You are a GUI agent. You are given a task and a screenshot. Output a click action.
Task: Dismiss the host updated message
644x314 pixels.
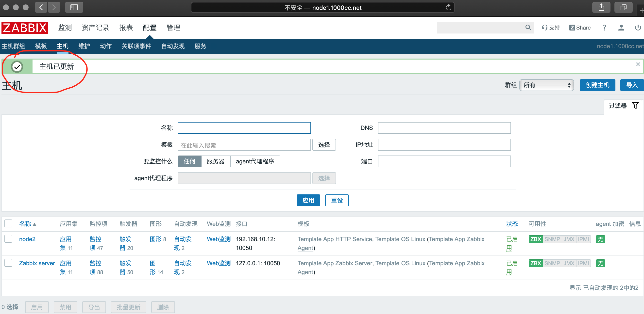click(638, 64)
